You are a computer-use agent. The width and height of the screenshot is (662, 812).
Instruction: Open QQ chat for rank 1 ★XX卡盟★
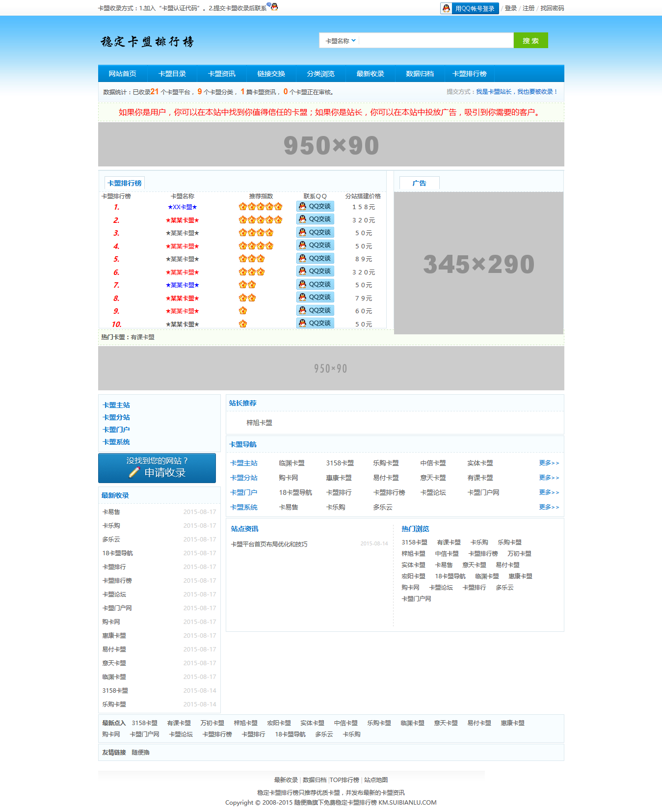pyautogui.click(x=315, y=207)
